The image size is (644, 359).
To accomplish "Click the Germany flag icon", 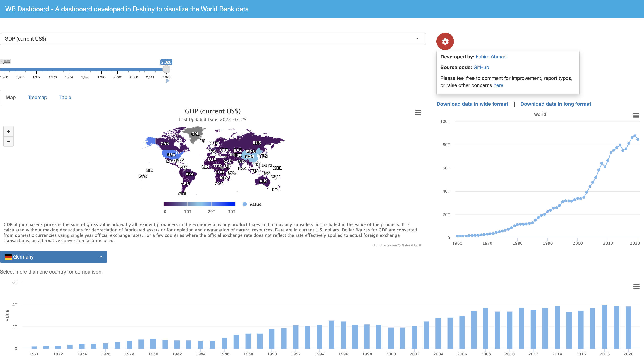I will click(8, 257).
